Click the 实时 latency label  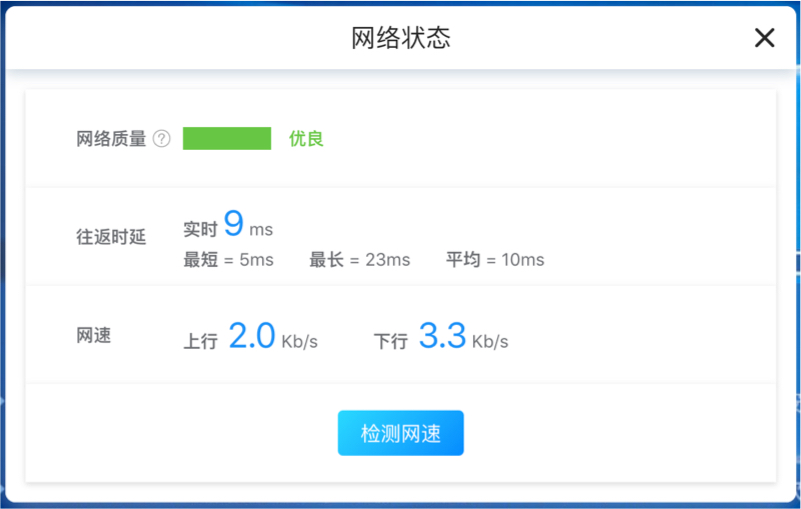pyautogui.click(x=200, y=229)
